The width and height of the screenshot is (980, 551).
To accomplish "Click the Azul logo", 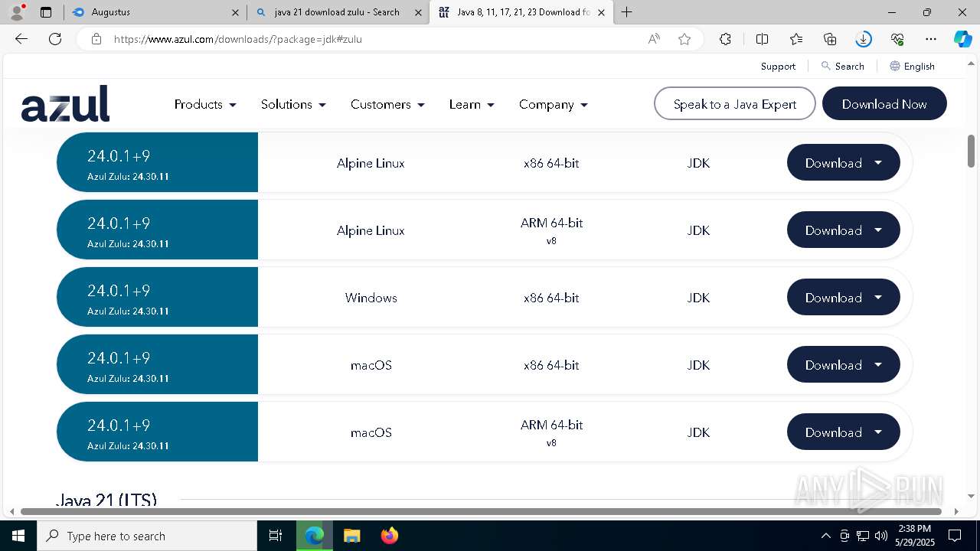I will 65,104.
